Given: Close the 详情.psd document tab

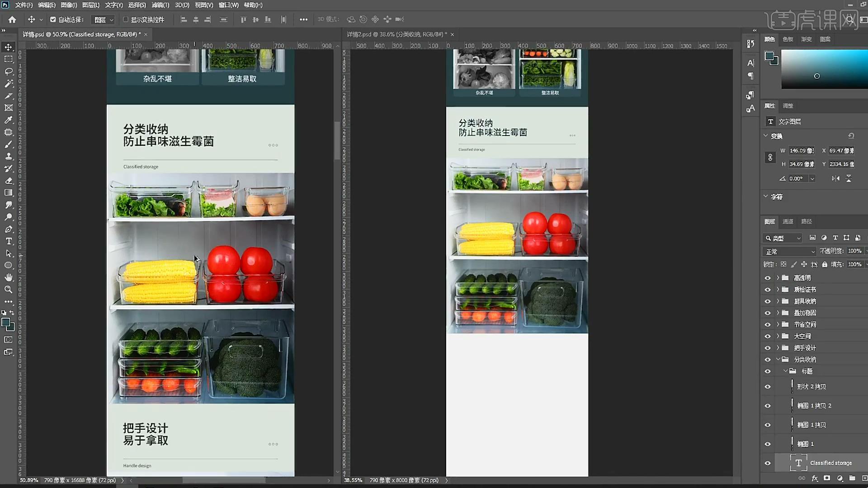Looking at the screenshot, I should click(146, 34).
